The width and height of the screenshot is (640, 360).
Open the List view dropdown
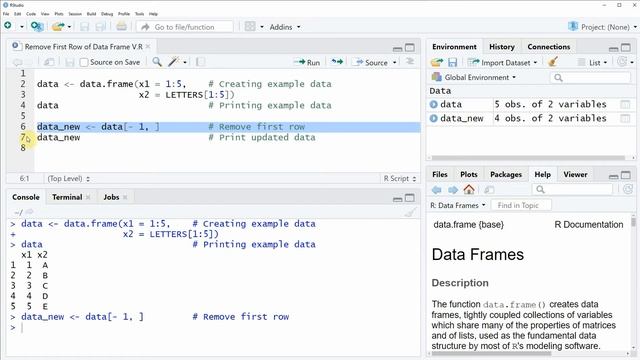pyautogui.click(x=593, y=62)
